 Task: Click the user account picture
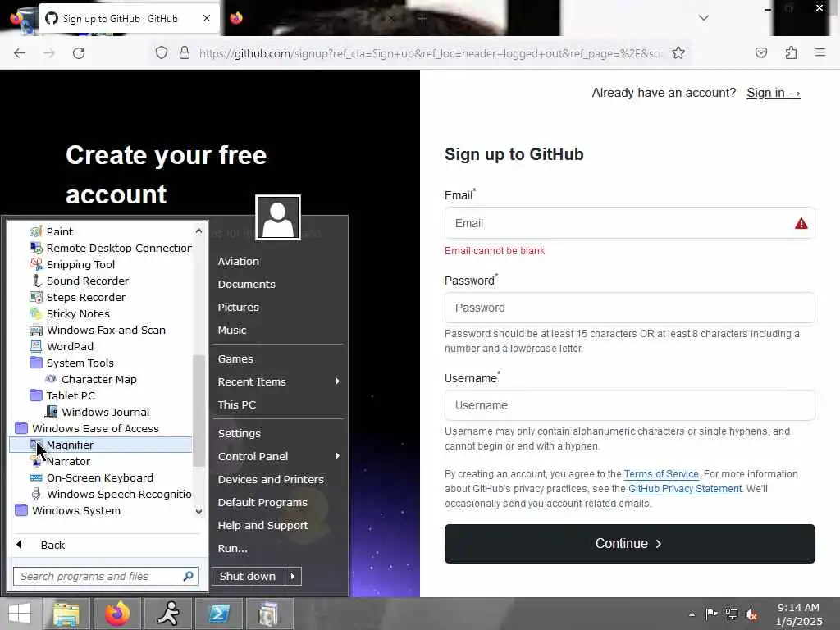(278, 217)
